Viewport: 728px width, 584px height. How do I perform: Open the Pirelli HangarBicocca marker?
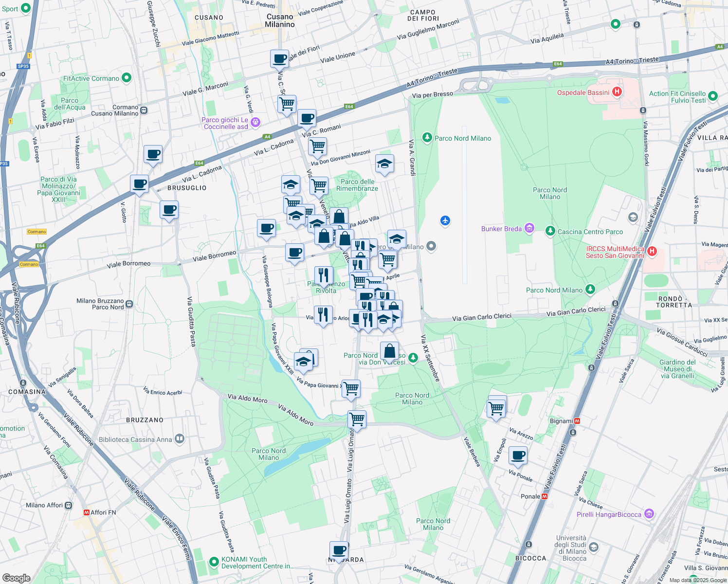(649, 513)
